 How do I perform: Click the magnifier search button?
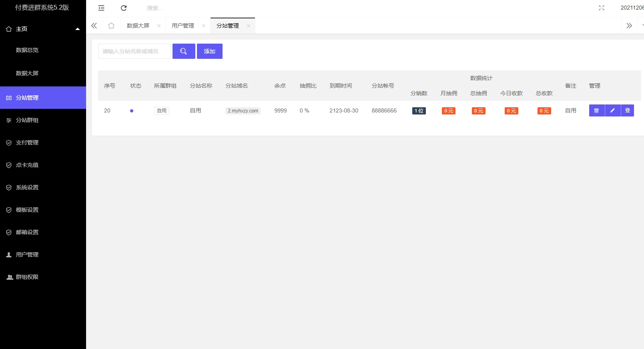click(184, 51)
